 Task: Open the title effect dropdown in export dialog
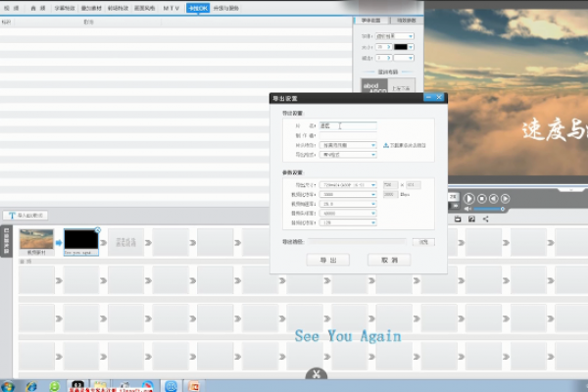pos(348,145)
